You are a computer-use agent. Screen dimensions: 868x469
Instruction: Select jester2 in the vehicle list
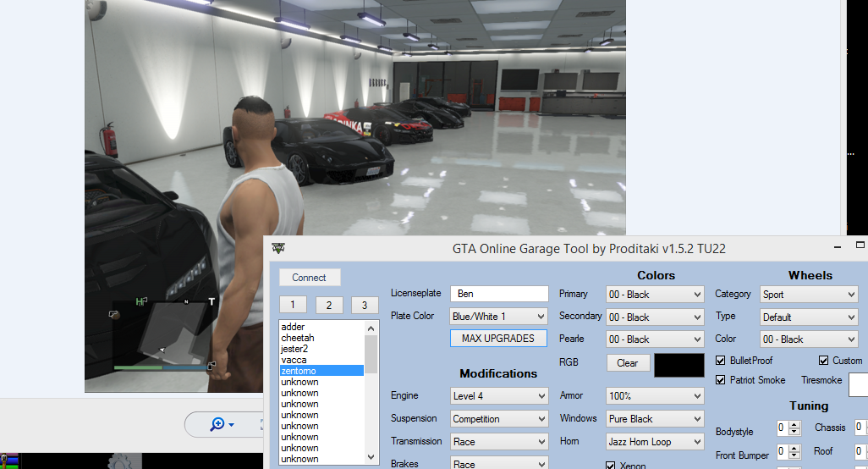(x=321, y=349)
